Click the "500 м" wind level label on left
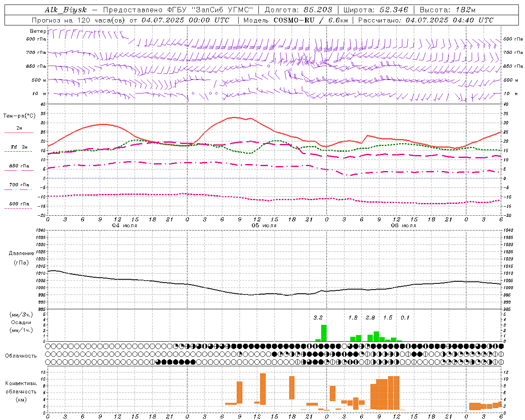525x420 pixels. click(39, 80)
